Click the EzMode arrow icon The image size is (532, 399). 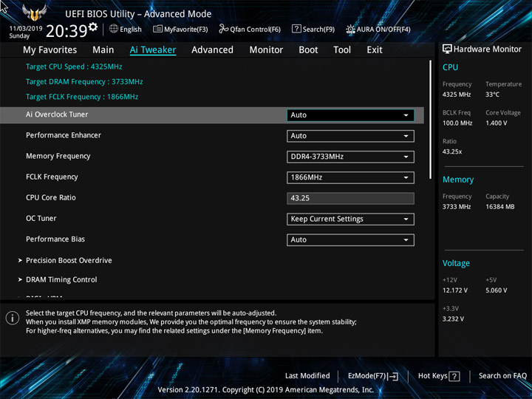pos(393,376)
